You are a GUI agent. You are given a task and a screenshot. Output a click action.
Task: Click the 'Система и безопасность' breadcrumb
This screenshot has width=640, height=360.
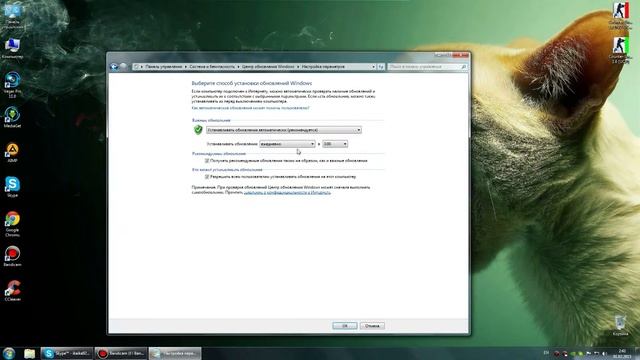[x=212, y=67]
